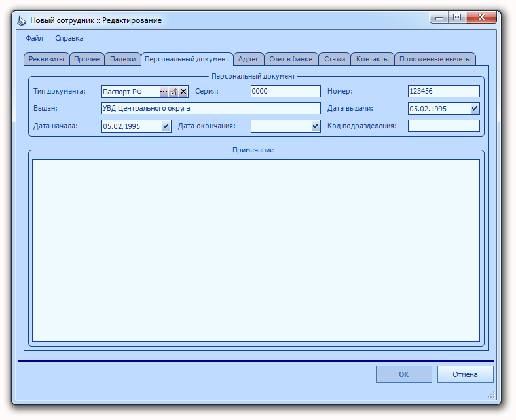Open the Справка menu
Image resolution: width=516 pixels, height=420 pixels.
coord(69,38)
